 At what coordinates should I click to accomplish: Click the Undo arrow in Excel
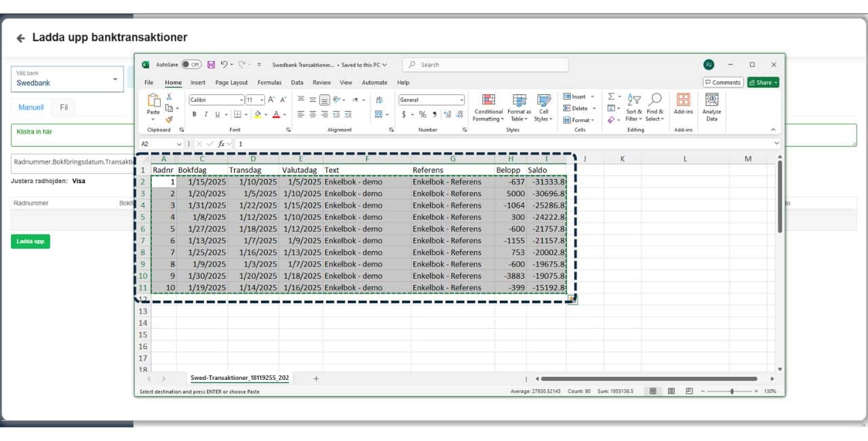224,64
